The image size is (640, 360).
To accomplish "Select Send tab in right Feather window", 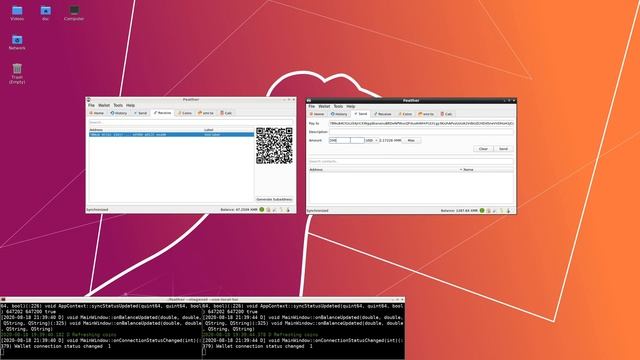I will point(361,114).
